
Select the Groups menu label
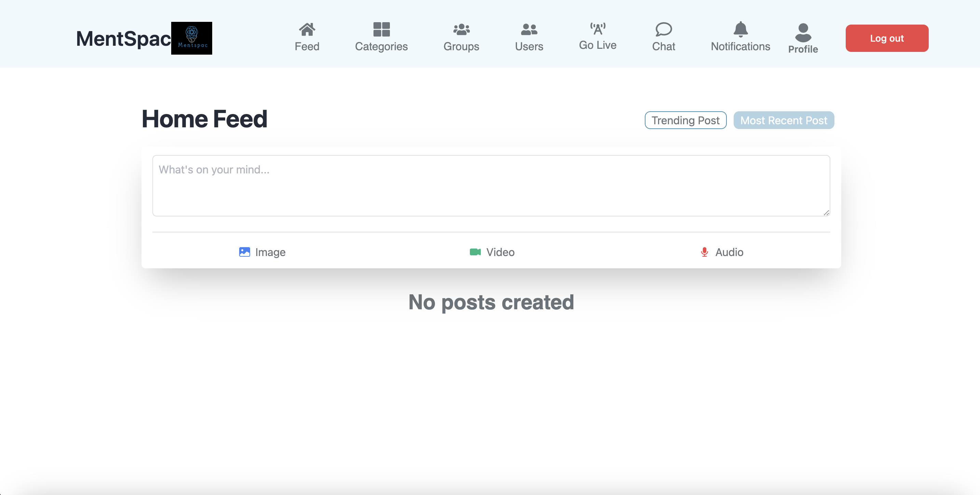461,46
